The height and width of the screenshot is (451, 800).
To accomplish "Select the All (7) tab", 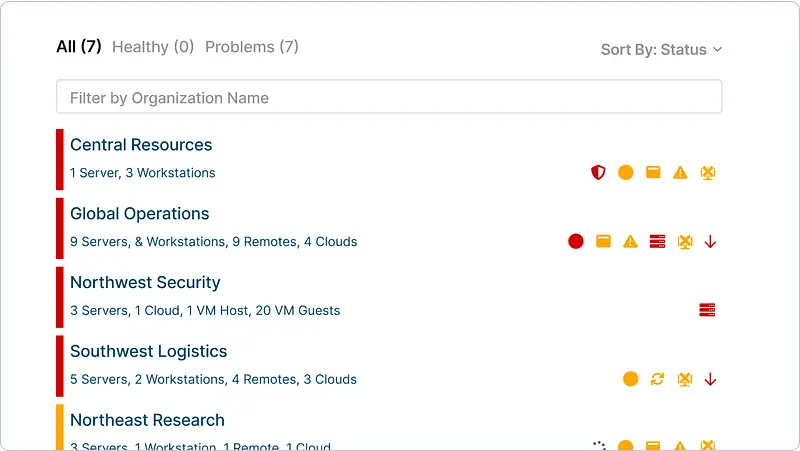I will pyautogui.click(x=79, y=47).
